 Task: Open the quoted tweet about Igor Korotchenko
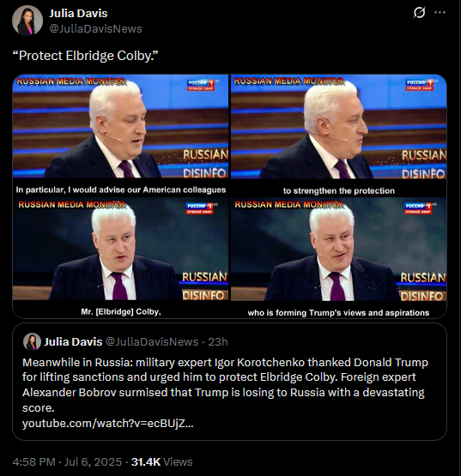click(x=229, y=382)
